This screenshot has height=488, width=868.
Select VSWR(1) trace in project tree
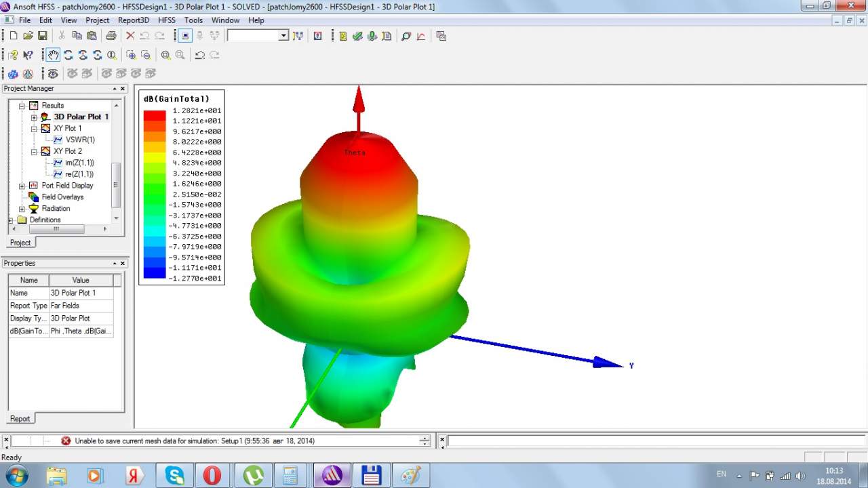(79, 140)
